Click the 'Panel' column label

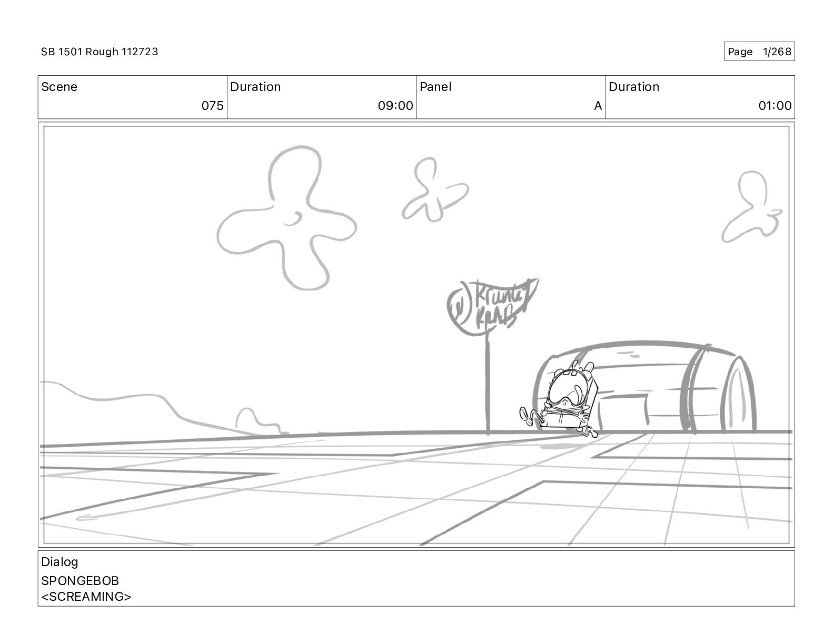pos(435,87)
